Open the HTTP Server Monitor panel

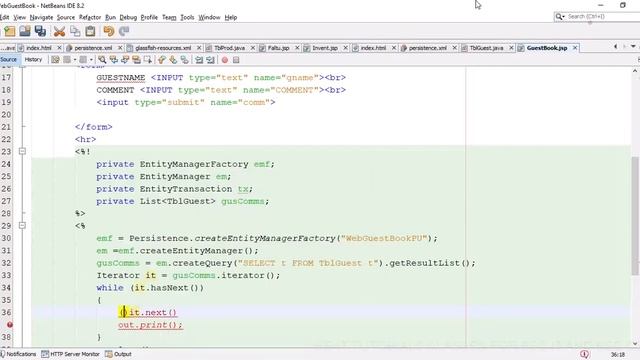[x=70, y=354]
